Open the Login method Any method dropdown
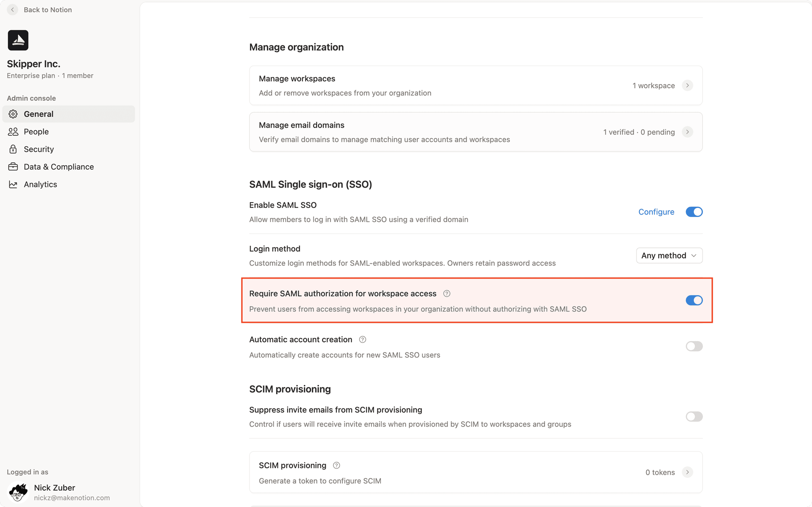 click(669, 255)
